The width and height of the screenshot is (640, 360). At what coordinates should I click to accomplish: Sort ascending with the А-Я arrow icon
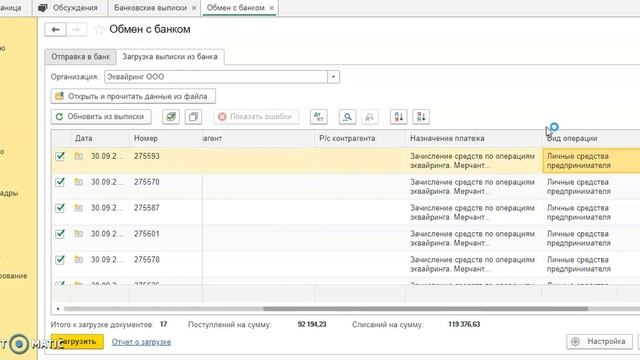pos(398,117)
